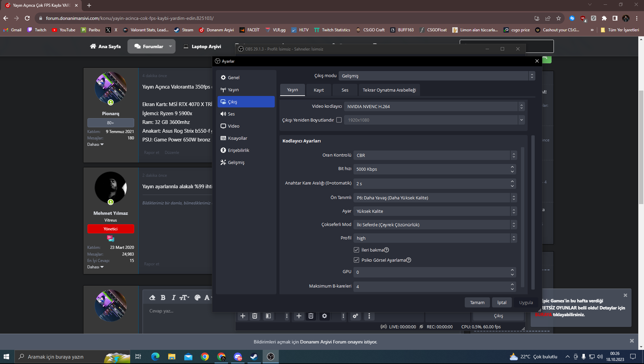
Task: Click the Tamam button
Action: coord(477,302)
